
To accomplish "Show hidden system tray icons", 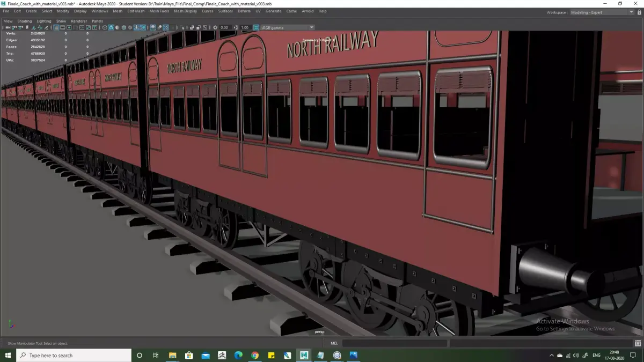I will tap(552, 355).
